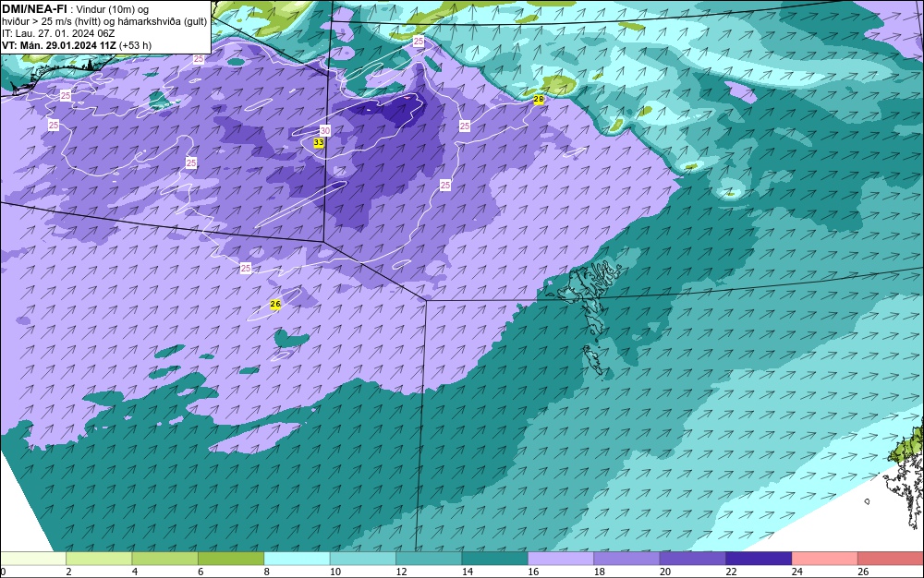
Task: Click the VT: Mán. 29.01.2024 11Z valid time
Action: pos(59,45)
